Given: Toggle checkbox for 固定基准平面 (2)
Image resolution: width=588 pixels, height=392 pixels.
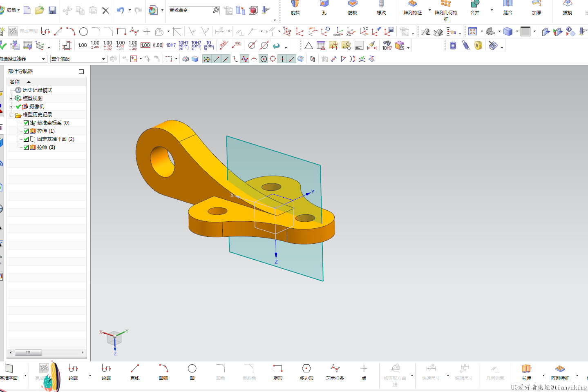Looking at the screenshot, I should coord(26,139).
